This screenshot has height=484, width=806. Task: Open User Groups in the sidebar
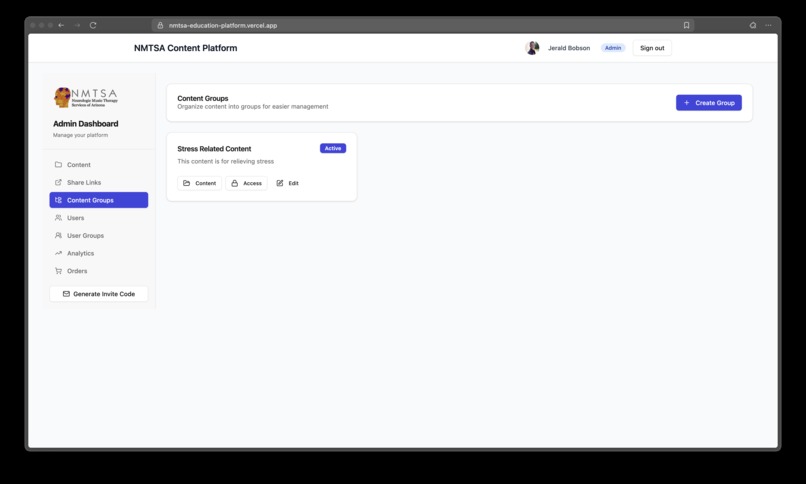coord(99,235)
